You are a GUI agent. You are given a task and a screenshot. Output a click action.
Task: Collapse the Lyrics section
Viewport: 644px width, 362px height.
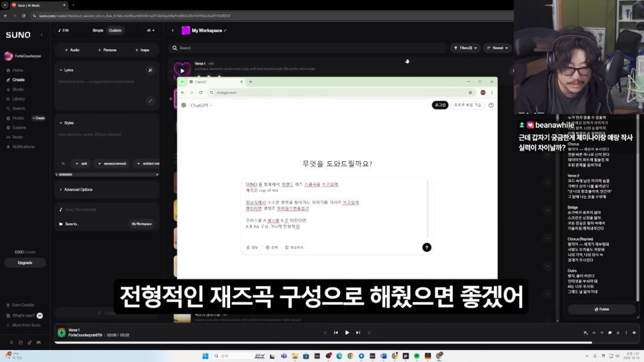tap(61, 70)
